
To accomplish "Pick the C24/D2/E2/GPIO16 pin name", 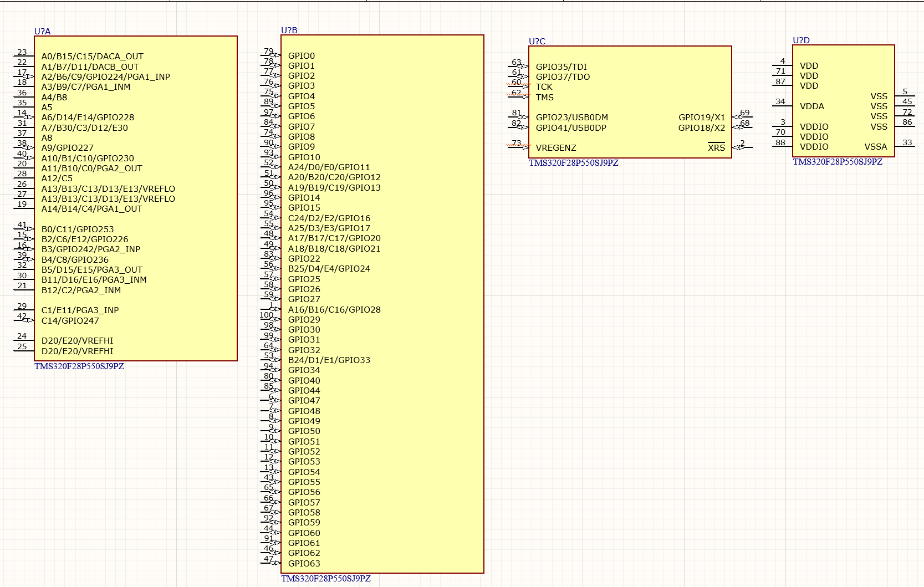I will pos(329,218).
